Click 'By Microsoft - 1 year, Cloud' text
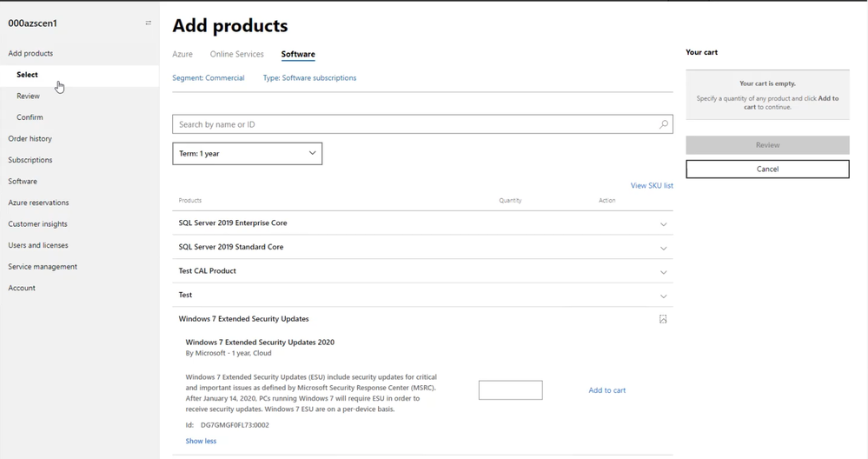Image resolution: width=868 pixels, height=459 pixels. click(x=228, y=353)
